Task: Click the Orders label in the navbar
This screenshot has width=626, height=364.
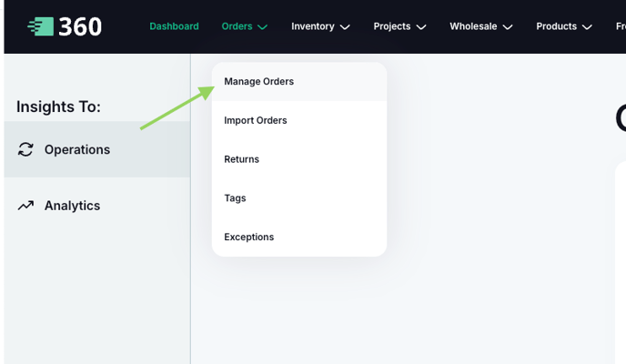Action: pos(237,26)
